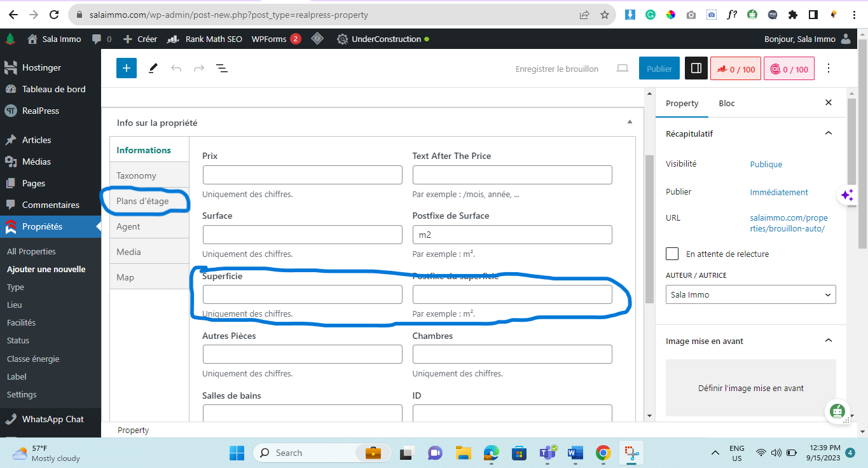This screenshot has height=468, width=868.
Task: Click the Postfixe de Surface field
Action: 513,235
